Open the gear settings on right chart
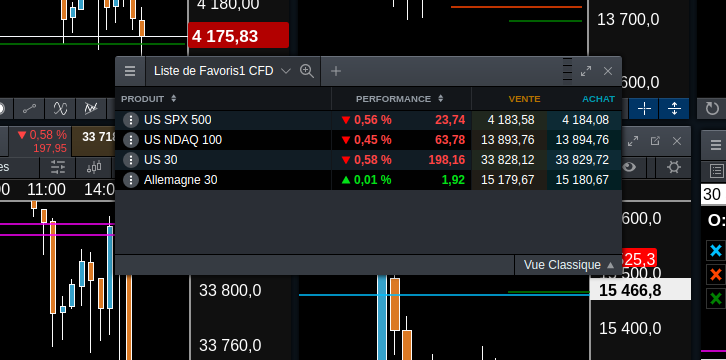The height and width of the screenshot is (360, 726). click(673, 167)
